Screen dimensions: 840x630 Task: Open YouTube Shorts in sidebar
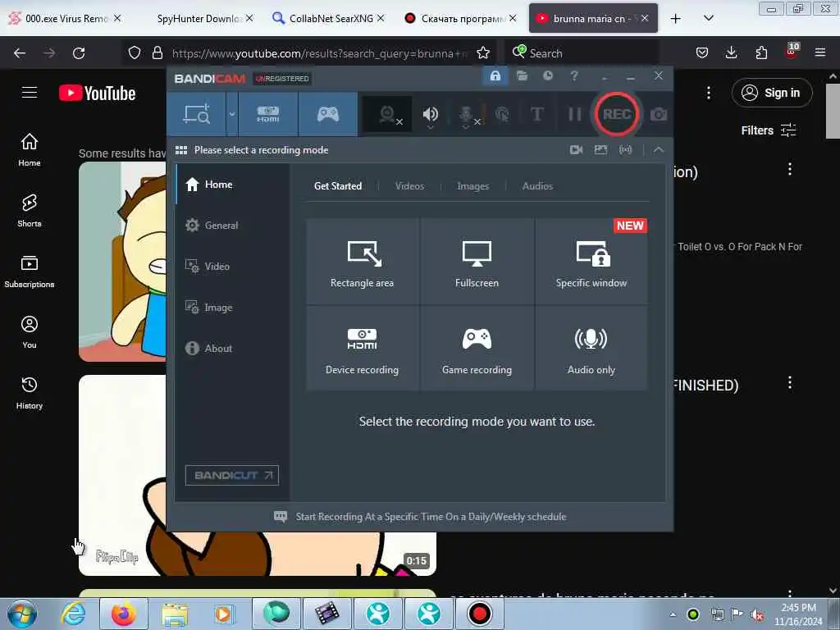[30, 211]
